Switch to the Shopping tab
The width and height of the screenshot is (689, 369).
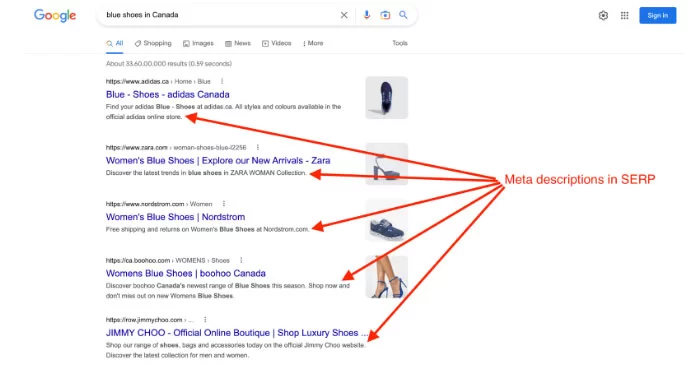coord(153,43)
